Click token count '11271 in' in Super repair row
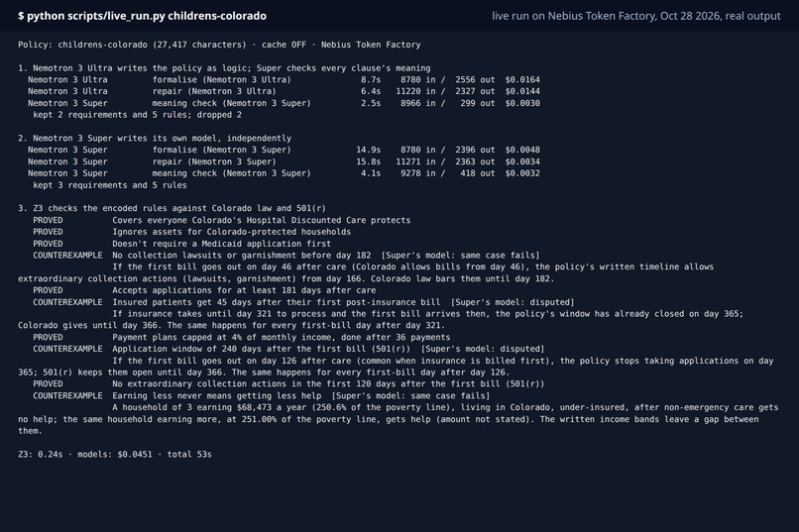Image resolution: width=799 pixels, height=532 pixels. pyautogui.click(x=415, y=161)
